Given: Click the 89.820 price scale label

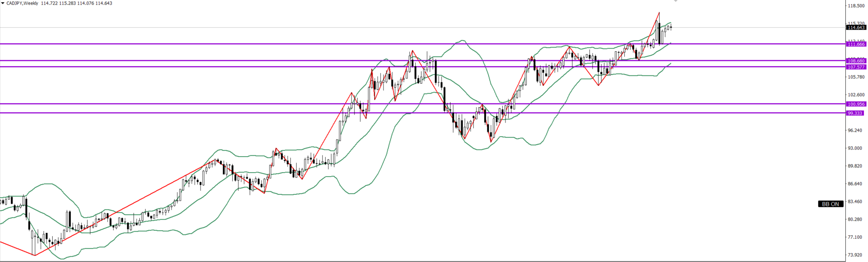Looking at the screenshot, I should click(855, 166).
